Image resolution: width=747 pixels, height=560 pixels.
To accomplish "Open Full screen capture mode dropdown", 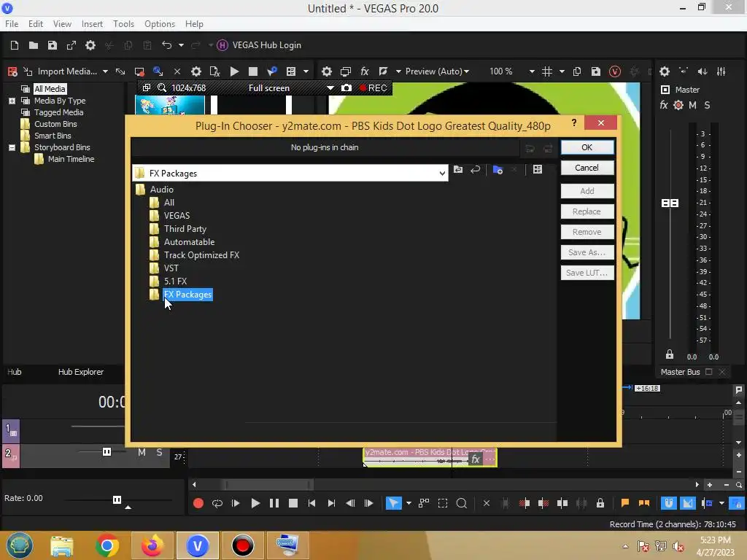I will pyautogui.click(x=330, y=88).
